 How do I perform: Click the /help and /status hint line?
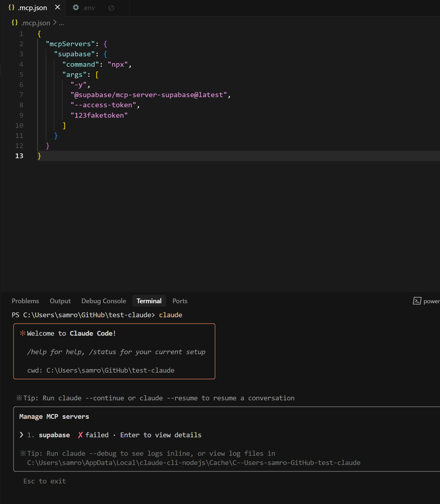tap(116, 352)
